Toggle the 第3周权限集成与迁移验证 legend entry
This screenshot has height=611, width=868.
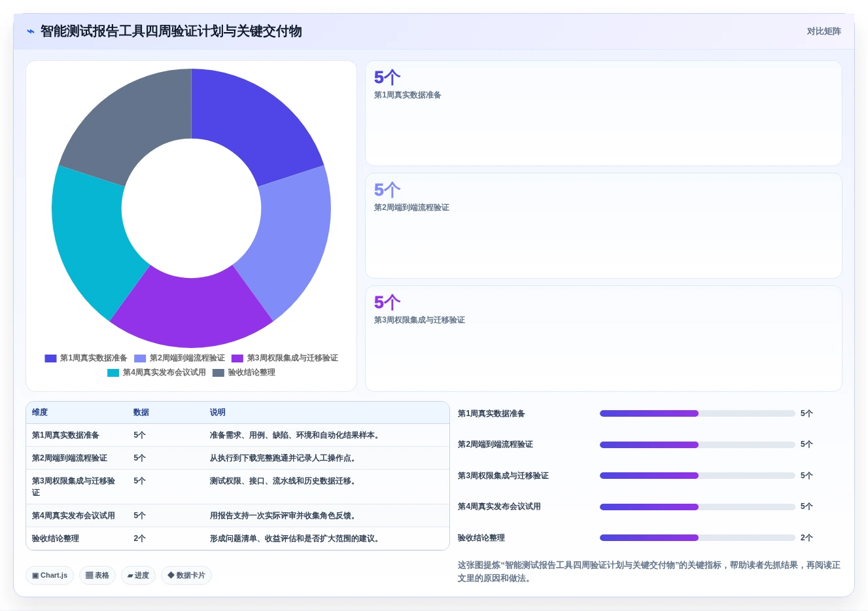[x=285, y=358]
